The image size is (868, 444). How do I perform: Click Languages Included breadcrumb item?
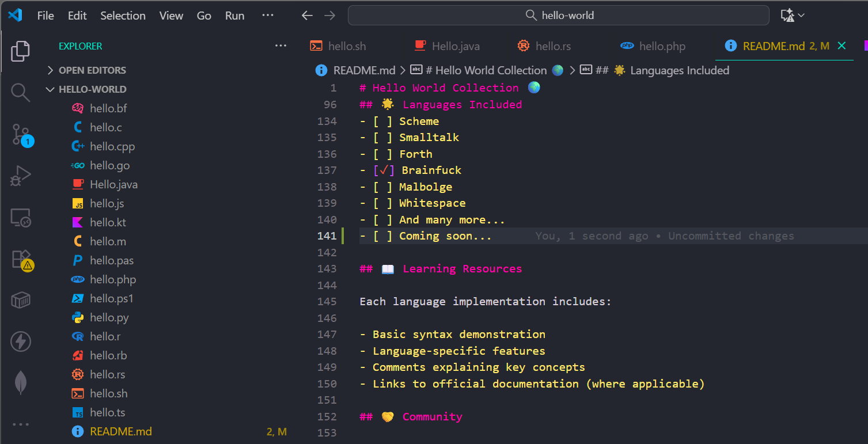(679, 70)
